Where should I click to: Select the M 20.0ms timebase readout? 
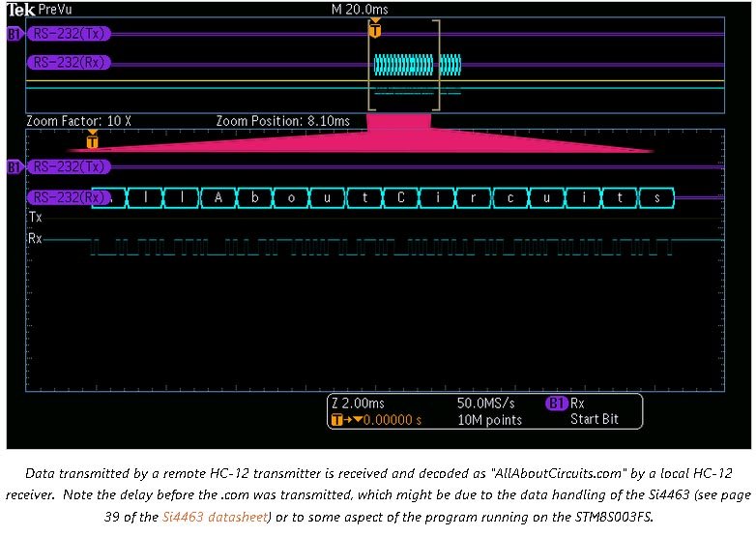360,9
